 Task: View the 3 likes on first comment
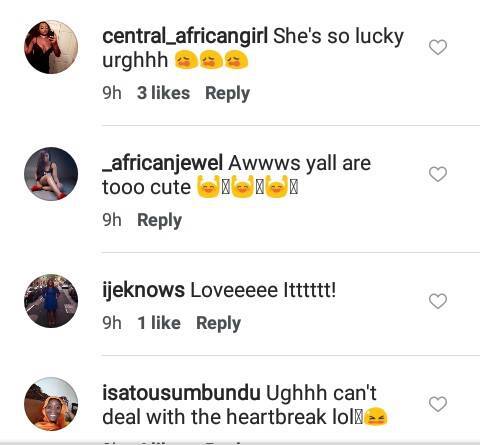pos(163,93)
